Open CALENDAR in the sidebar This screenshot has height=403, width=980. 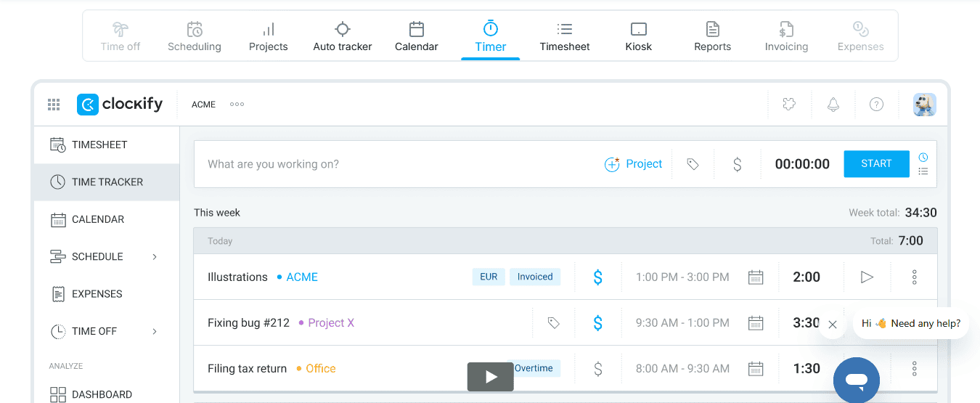[107, 219]
